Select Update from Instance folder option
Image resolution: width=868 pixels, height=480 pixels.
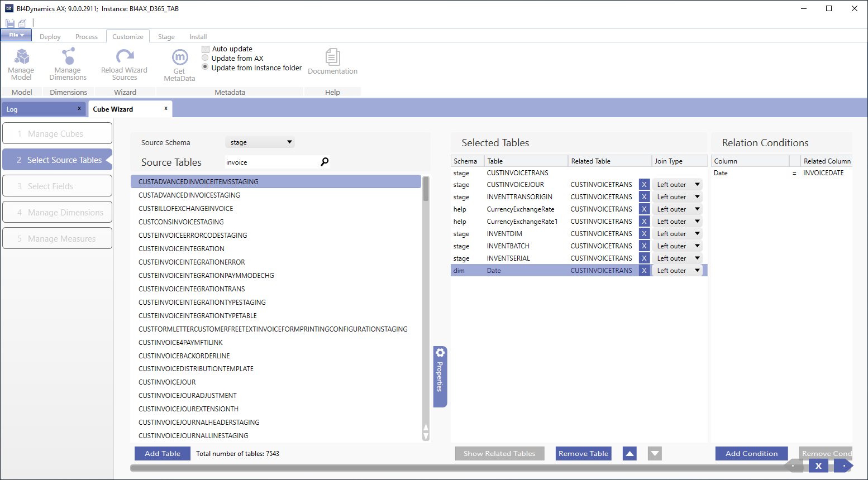(205, 68)
